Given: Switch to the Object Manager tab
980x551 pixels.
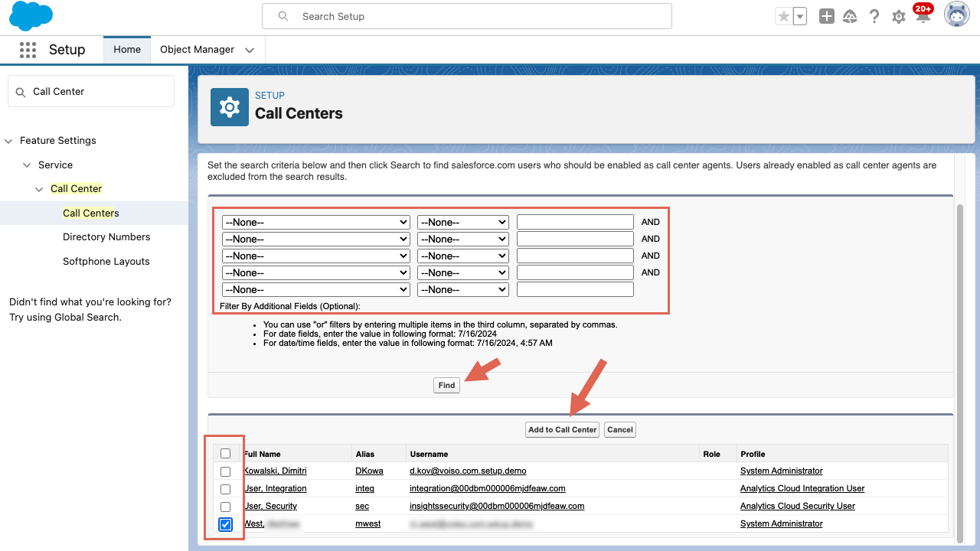Looking at the screenshot, I should point(198,50).
